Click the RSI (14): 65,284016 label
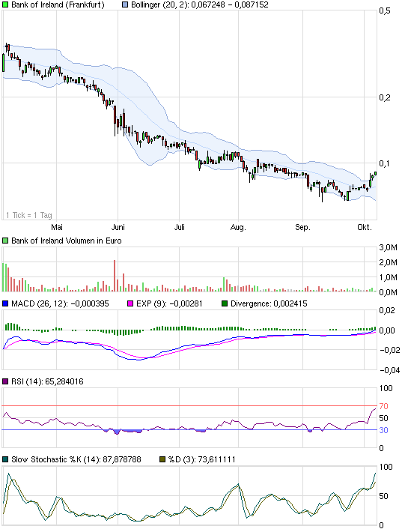 [47, 381]
